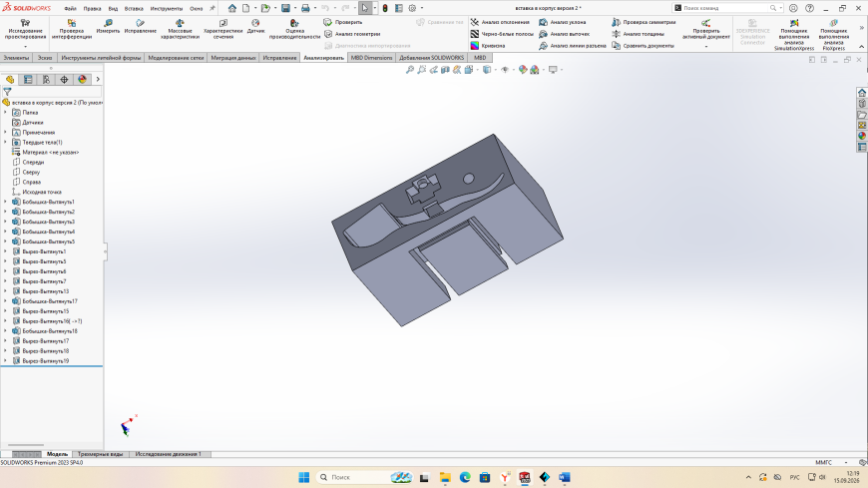This screenshot has height=488, width=868.
Task: Click the feature tree filter field
Action: [55, 92]
